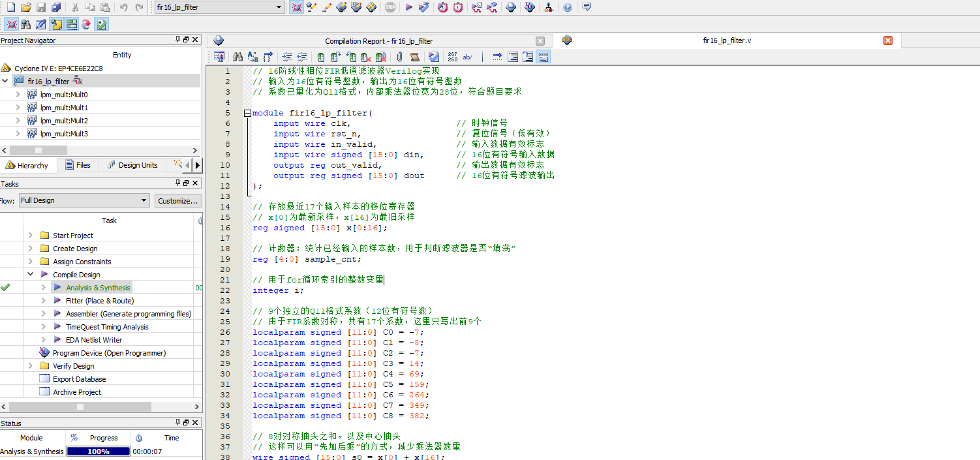
Task: Click the Tasks panel horizontal scrollbar thumb
Action: [80, 406]
